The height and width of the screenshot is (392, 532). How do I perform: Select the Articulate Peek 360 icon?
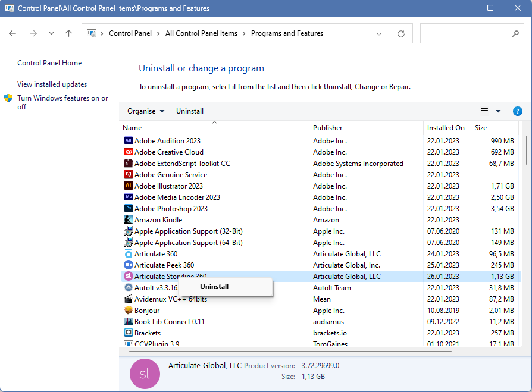pyautogui.click(x=128, y=265)
